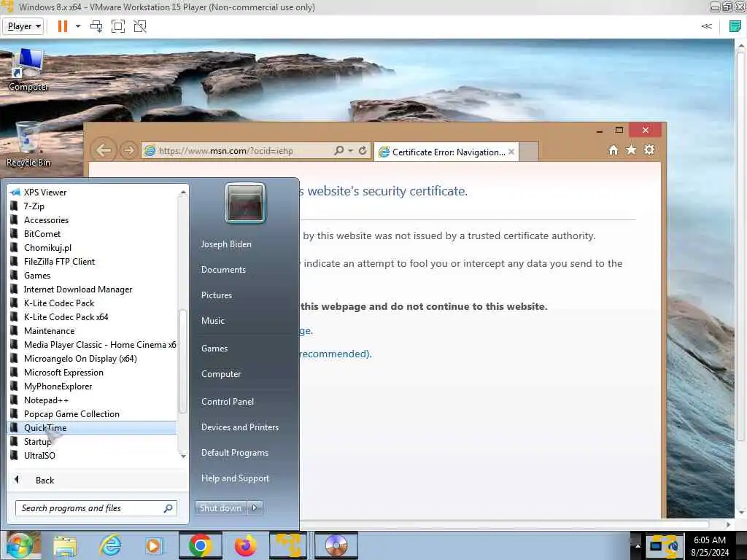Viewport: 747px width, 560px height.
Task: Close the Certificate Error tab
Action: pos(511,152)
